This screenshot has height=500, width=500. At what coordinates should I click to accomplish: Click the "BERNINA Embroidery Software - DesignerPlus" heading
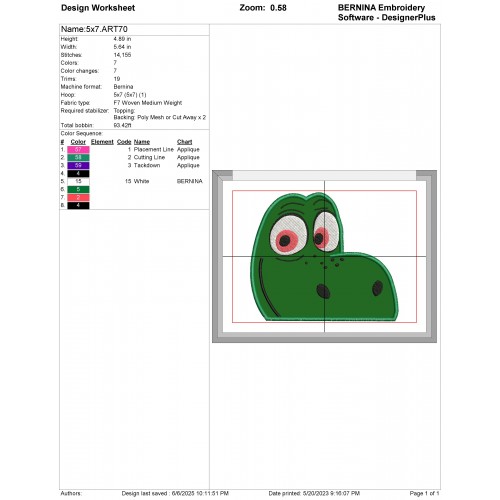pyautogui.click(x=386, y=13)
